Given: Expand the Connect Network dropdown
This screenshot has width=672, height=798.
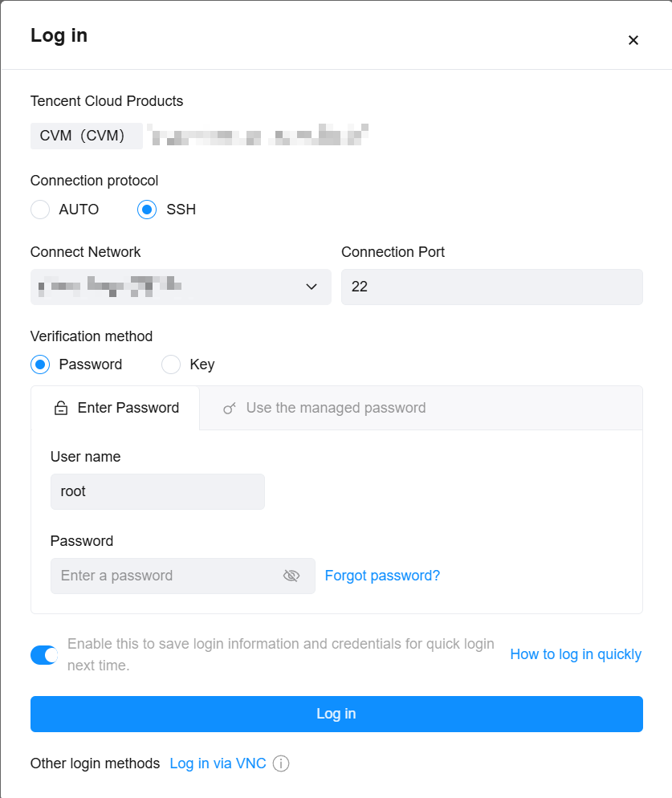Looking at the screenshot, I should (181, 287).
